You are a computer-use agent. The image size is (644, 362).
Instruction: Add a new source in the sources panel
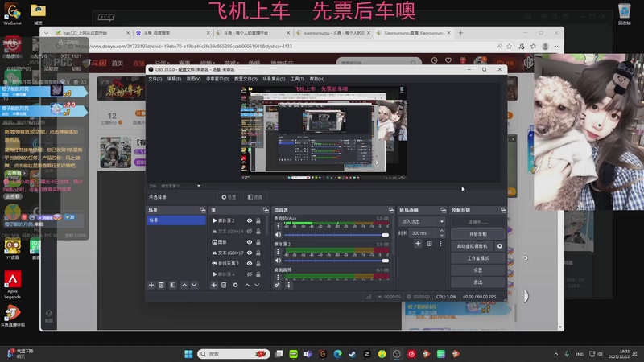point(214,285)
